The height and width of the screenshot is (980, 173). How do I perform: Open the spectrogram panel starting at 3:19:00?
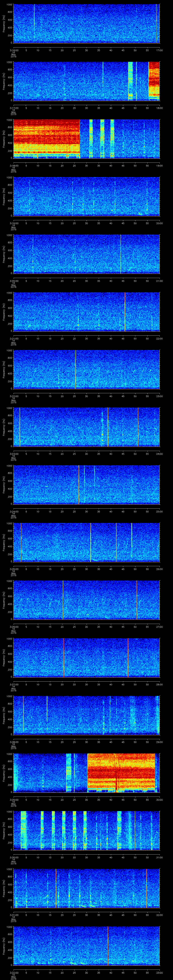(x=86, y=196)
